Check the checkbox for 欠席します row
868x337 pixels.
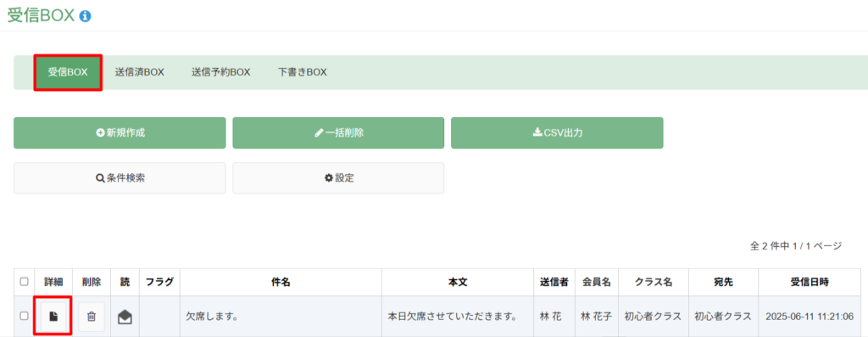[x=25, y=316]
